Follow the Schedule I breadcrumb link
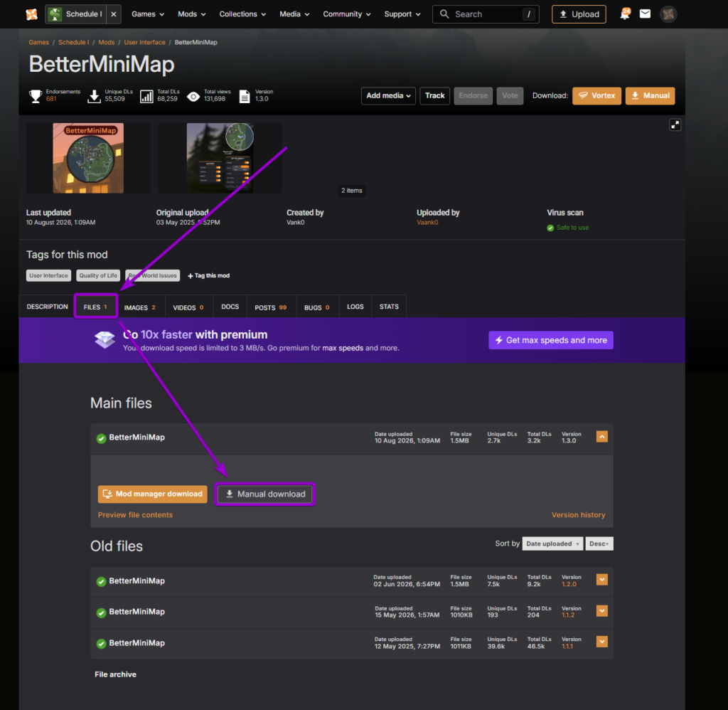 point(73,42)
